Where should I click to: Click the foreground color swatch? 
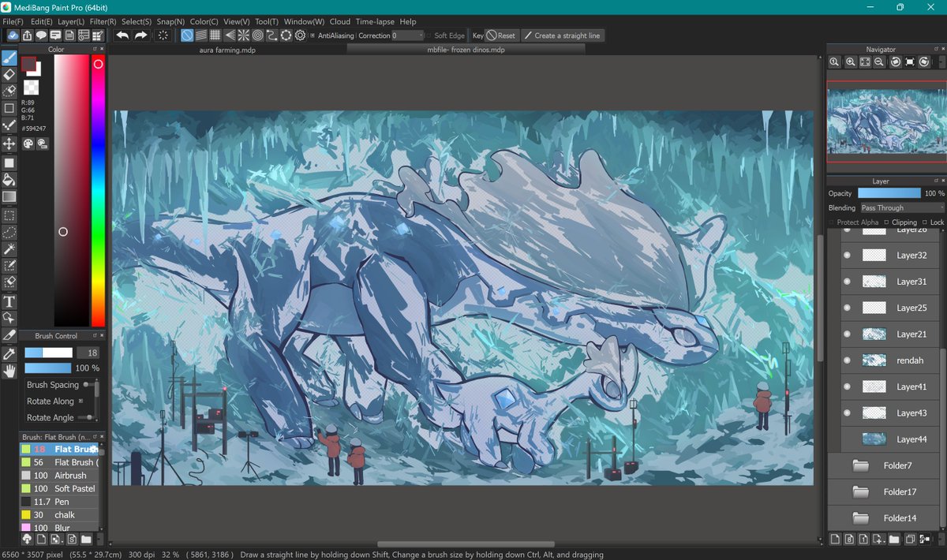tap(28, 64)
